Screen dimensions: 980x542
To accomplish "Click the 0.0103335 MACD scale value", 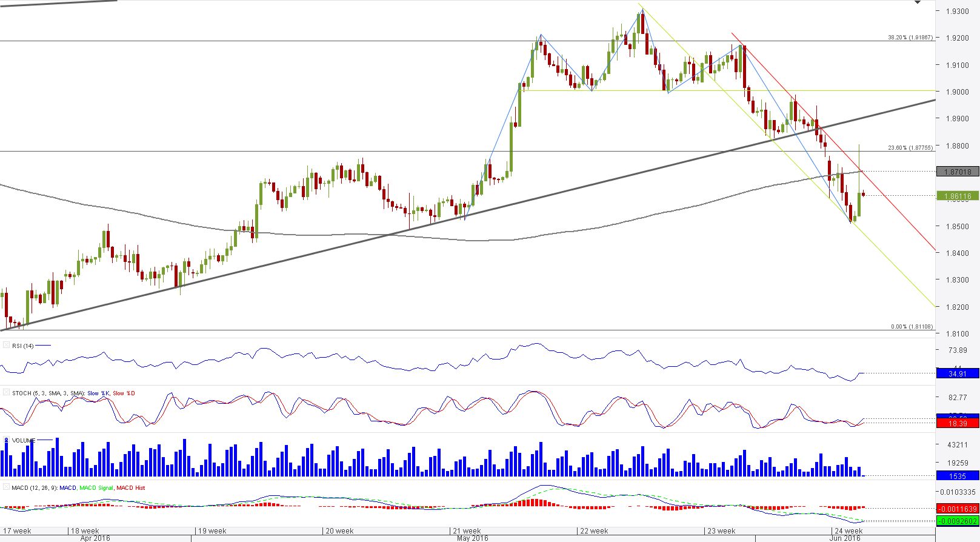I will coord(958,492).
